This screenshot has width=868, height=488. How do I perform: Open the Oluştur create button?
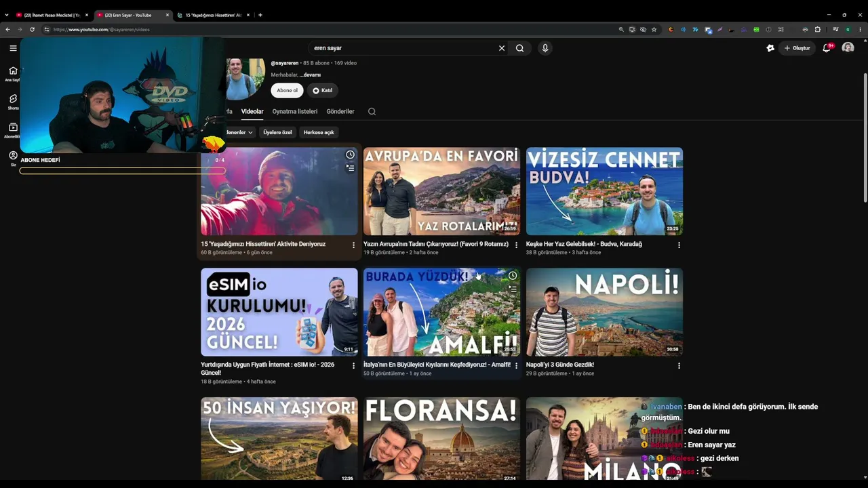click(797, 48)
